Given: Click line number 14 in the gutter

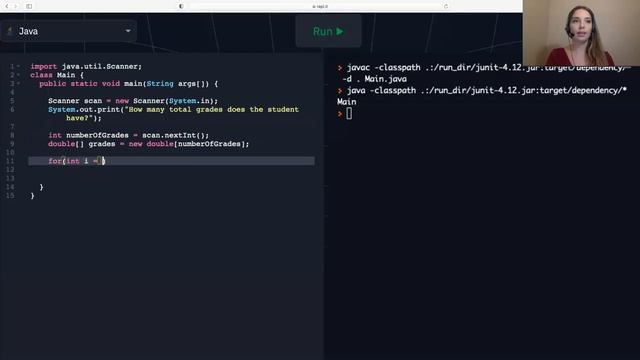Looking at the screenshot, I should coord(10,187).
